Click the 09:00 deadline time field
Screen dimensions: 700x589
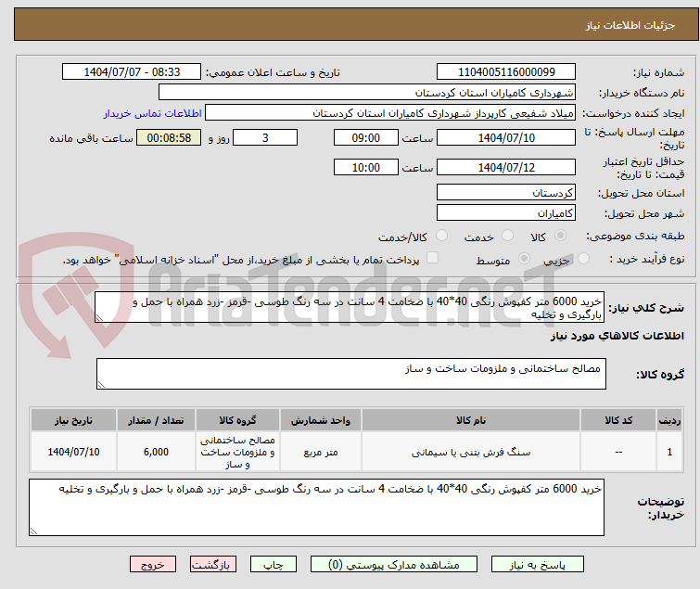click(366, 137)
